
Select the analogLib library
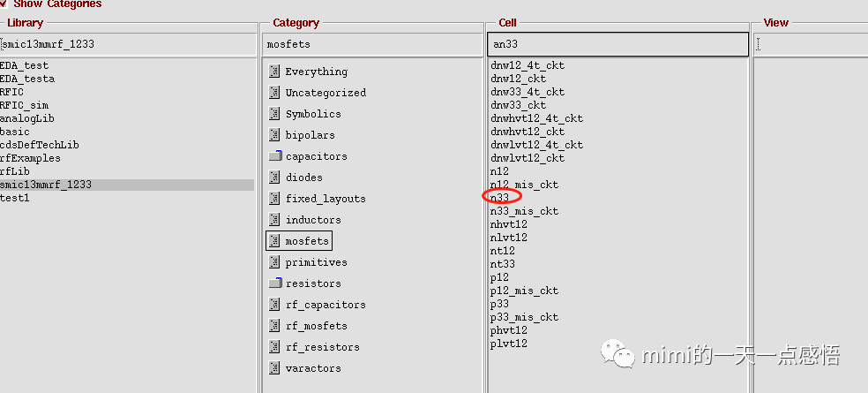(27, 118)
